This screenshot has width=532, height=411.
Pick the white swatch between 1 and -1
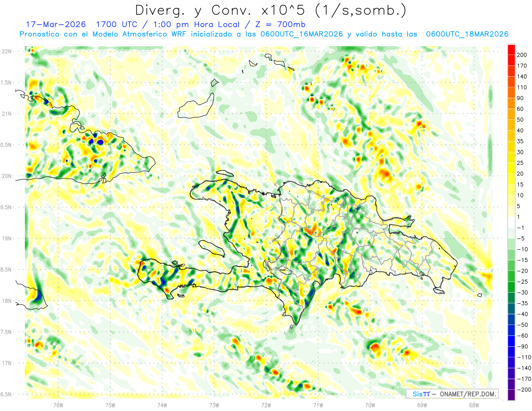[x=511, y=222]
